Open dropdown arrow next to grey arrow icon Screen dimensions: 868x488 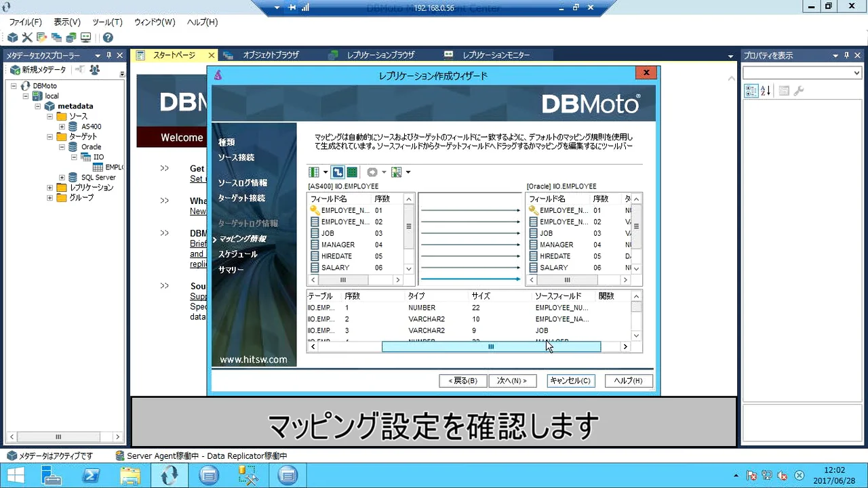(x=384, y=172)
